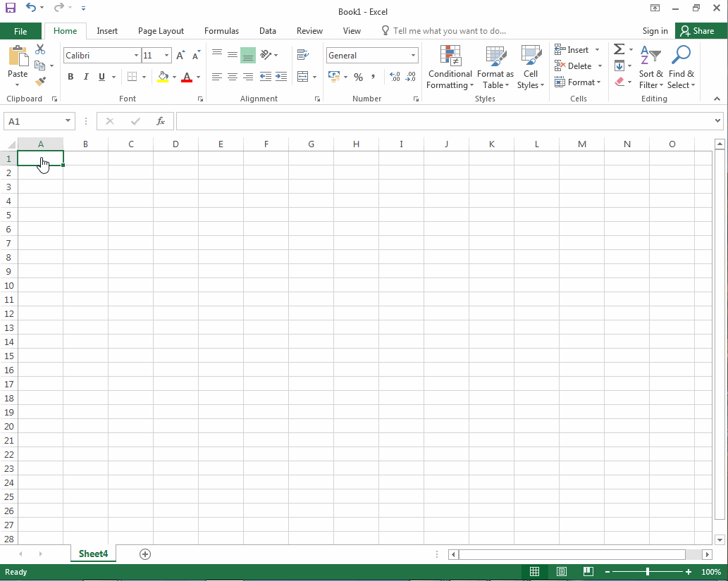This screenshot has height=581, width=728.
Task: Decrease indent in Alignment group
Action: point(266,77)
